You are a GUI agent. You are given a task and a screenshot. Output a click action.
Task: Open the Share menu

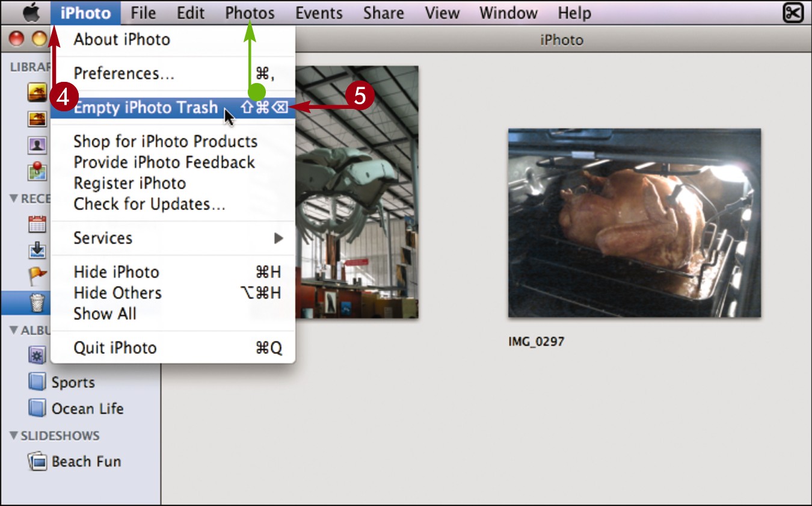pos(383,13)
